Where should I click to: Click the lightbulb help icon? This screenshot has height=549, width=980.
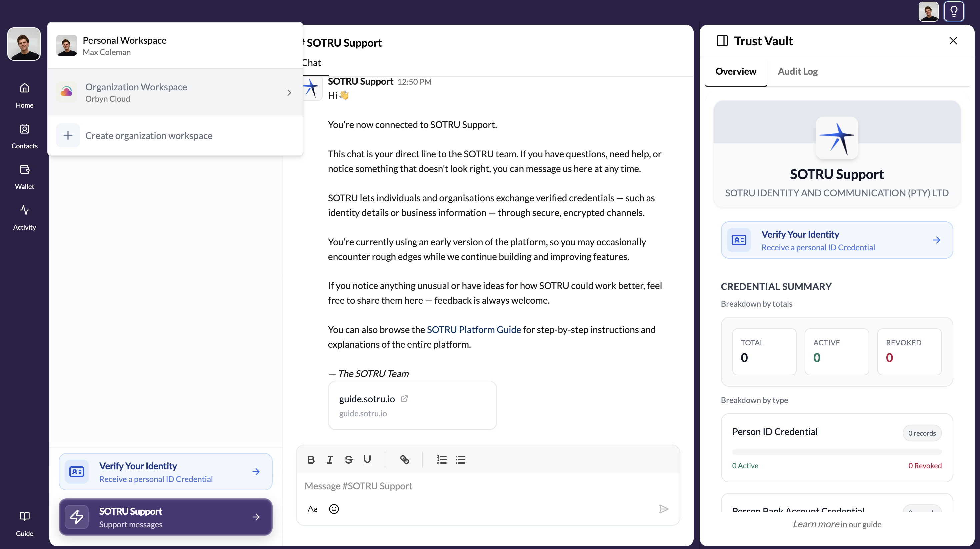(953, 11)
